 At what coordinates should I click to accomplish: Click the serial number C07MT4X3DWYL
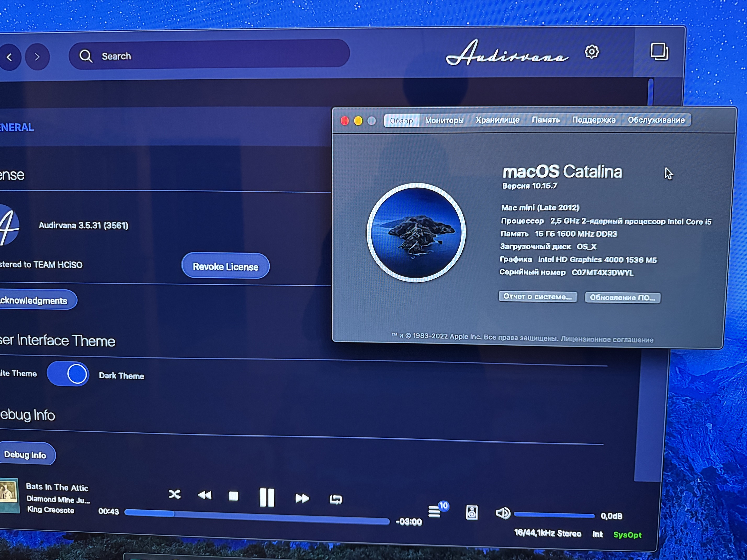[602, 272]
